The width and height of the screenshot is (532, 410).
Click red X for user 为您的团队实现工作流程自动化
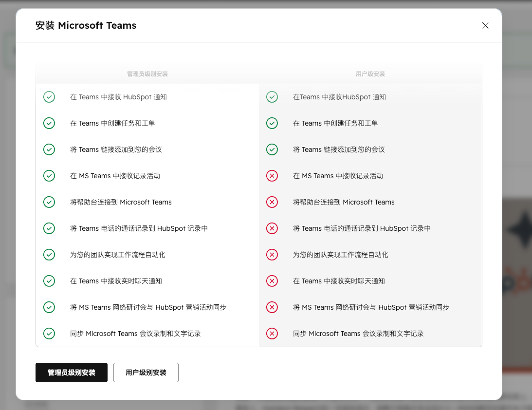[x=272, y=255]
